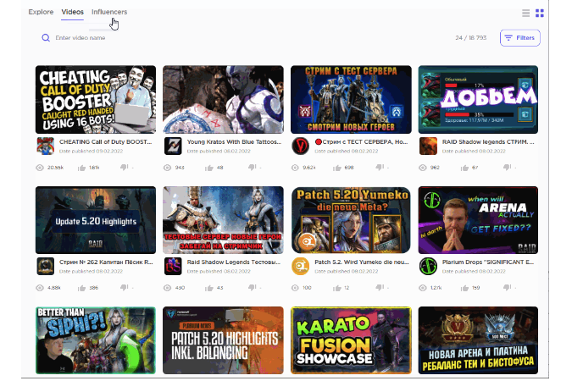The image size is (572, 392).
Task: Open video title Patch 5.2. Wird Yumeko die neu...
Action: click(362, 262)
